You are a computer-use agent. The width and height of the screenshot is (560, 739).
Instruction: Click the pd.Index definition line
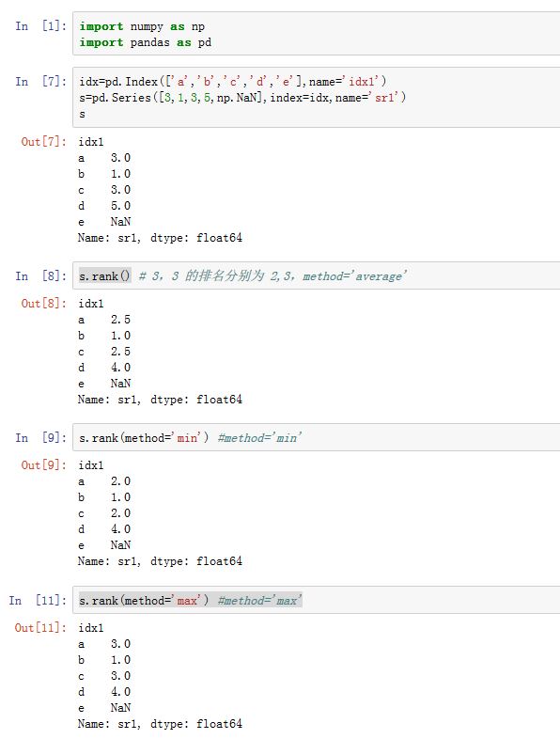tap(233, 82)
